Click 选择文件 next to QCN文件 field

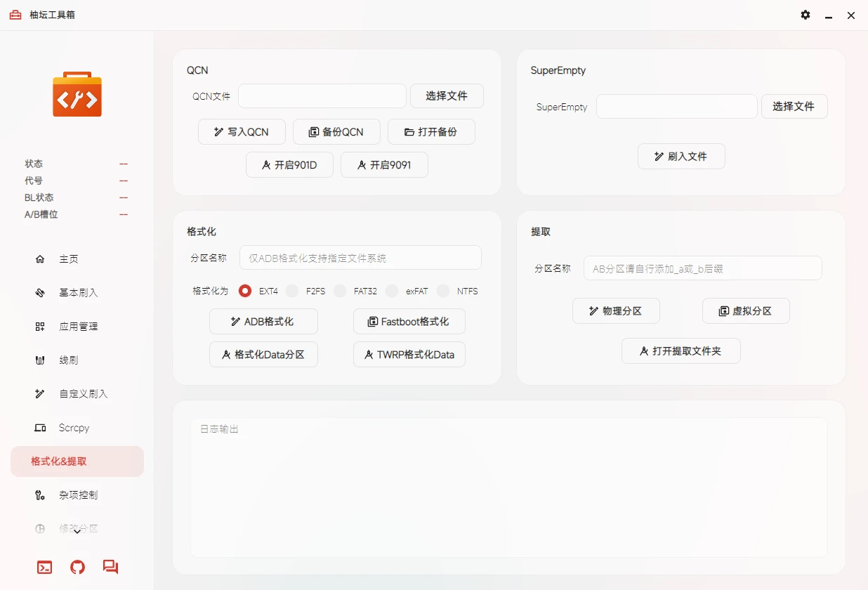point(447,96)
